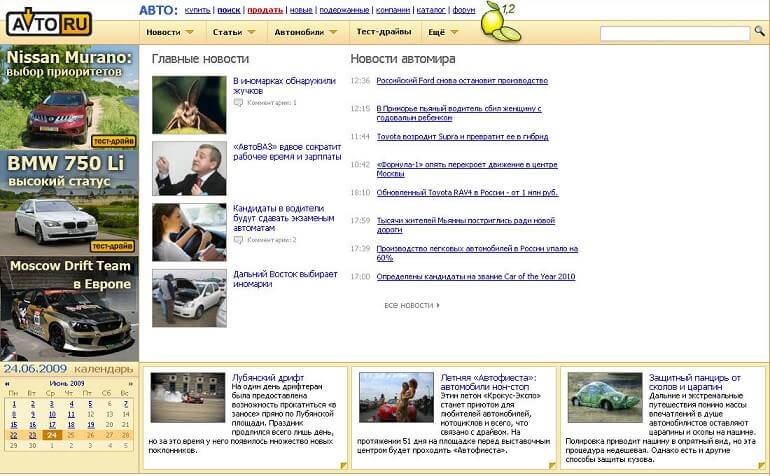Click into the search input field
Viewport: 770px width, 476px height.
(x=675, y=33)
